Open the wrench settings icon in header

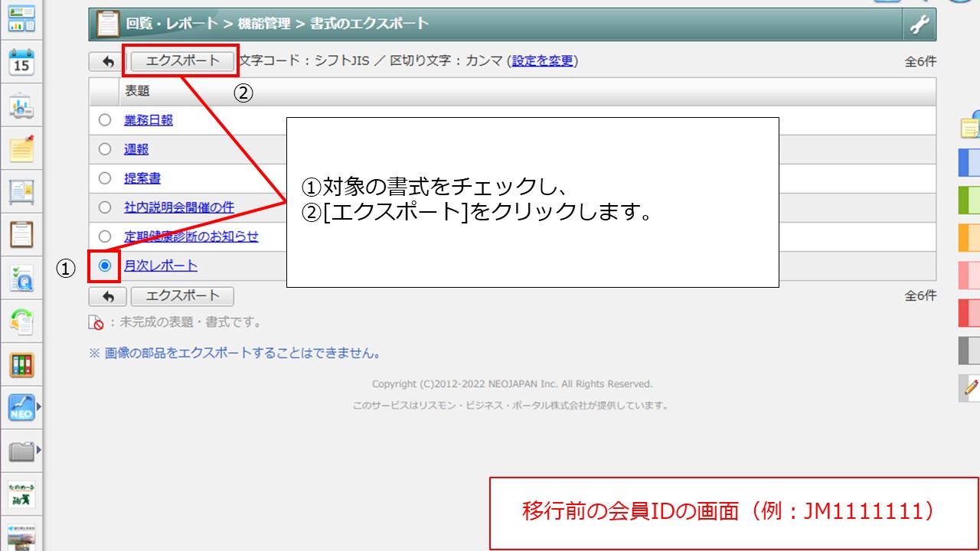pyautogui.click(x=919, y=24)
